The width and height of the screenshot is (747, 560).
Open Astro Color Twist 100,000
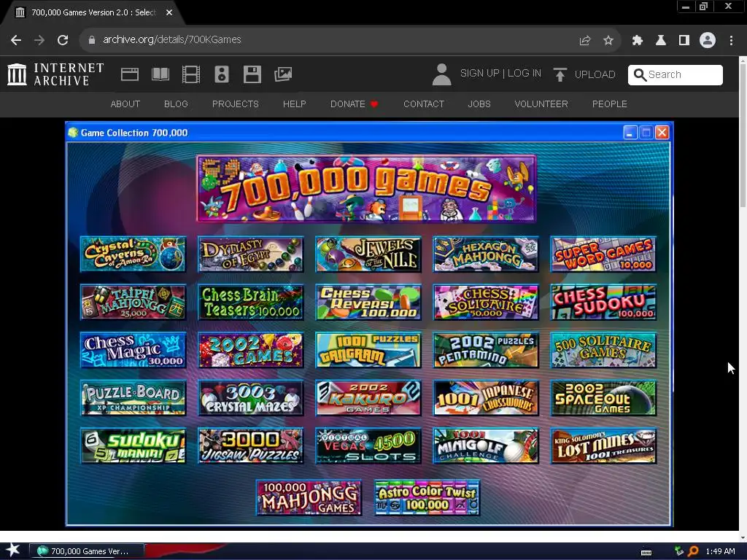coord(427,497)
